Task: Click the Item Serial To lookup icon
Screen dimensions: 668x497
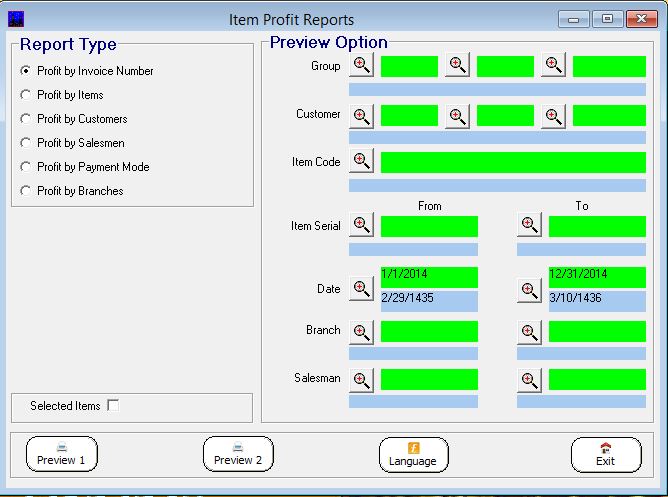Action: tap(529, 226)
